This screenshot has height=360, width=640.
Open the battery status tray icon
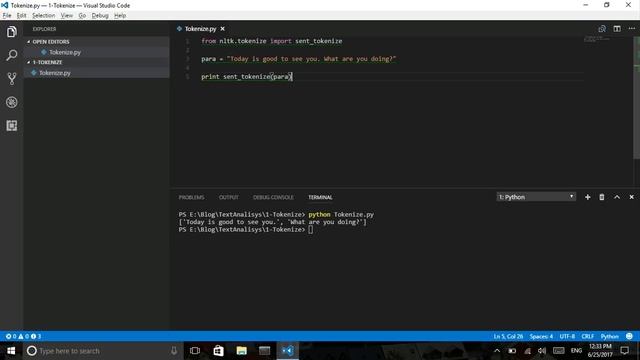pyautogui.click(x=512, y=351)
